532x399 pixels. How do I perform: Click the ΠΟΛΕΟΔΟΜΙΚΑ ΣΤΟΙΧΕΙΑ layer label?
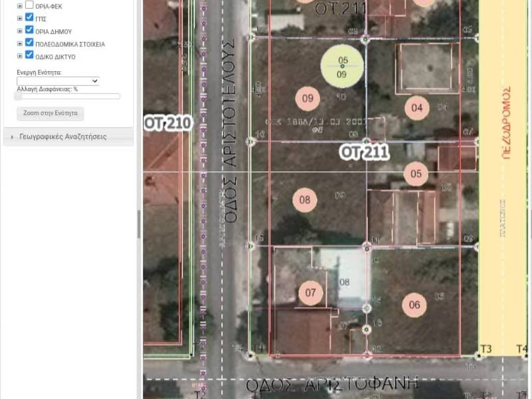[x=70, y=44]
